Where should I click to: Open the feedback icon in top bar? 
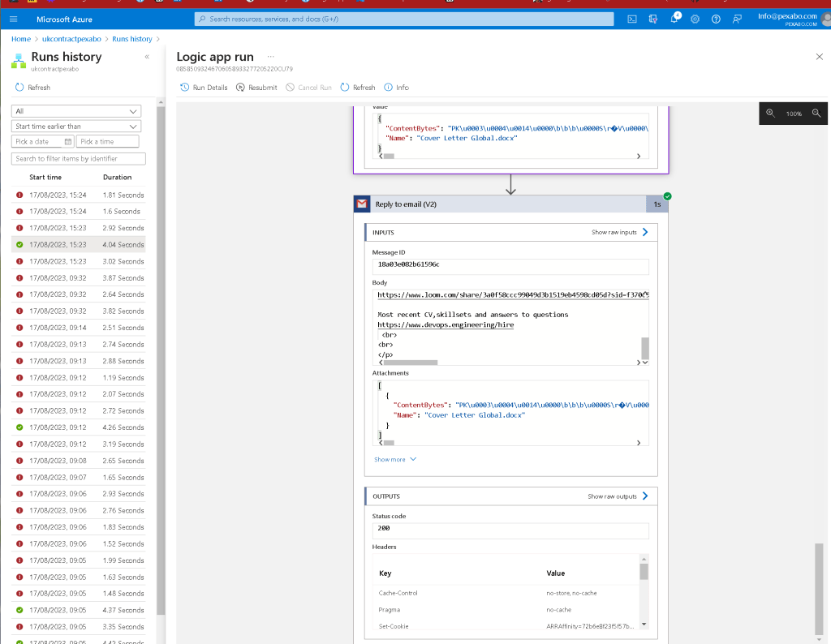click(737, 19)
